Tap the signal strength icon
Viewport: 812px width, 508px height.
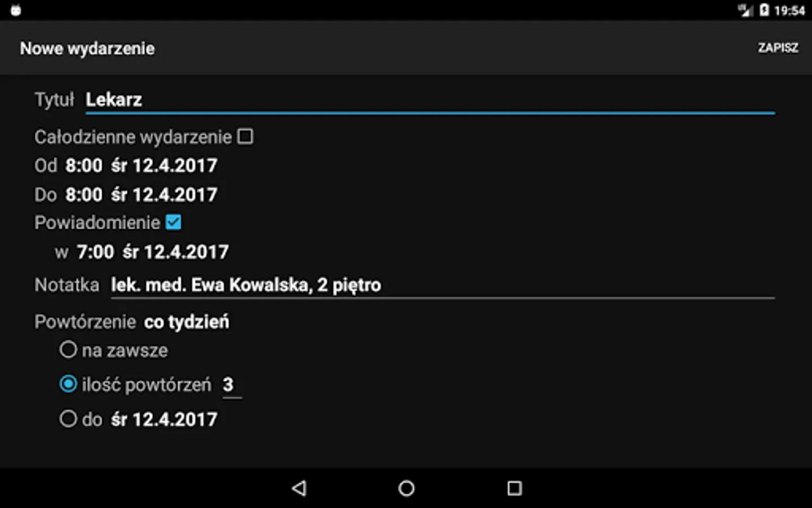pyautogui.click(x=745, y=10)
